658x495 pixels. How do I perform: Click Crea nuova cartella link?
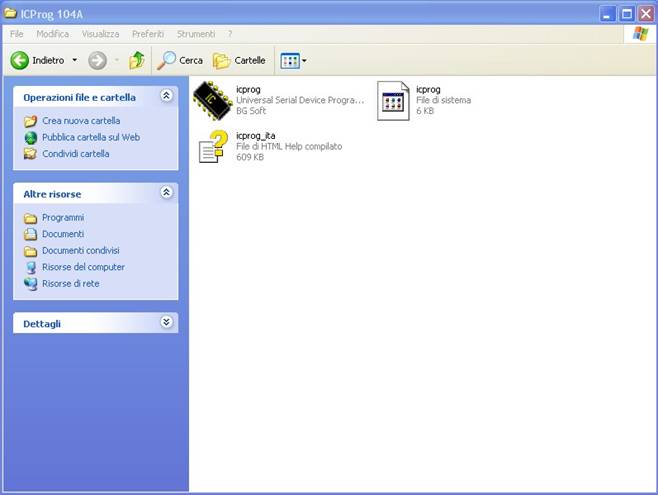[x=81, y=120]
